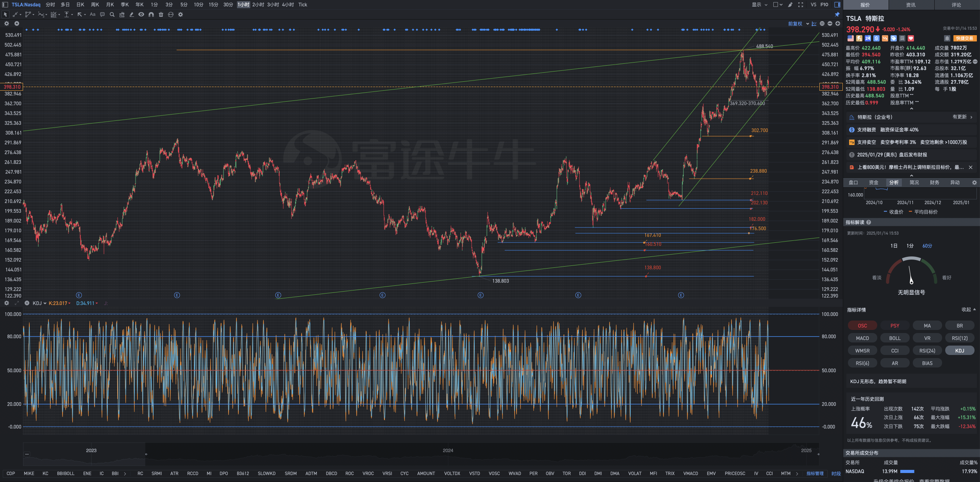The height and width of the screenshot is (482, 980).
Task: Collapse the main chart with up-arrow circle icon
Action: tap(17, 23)
